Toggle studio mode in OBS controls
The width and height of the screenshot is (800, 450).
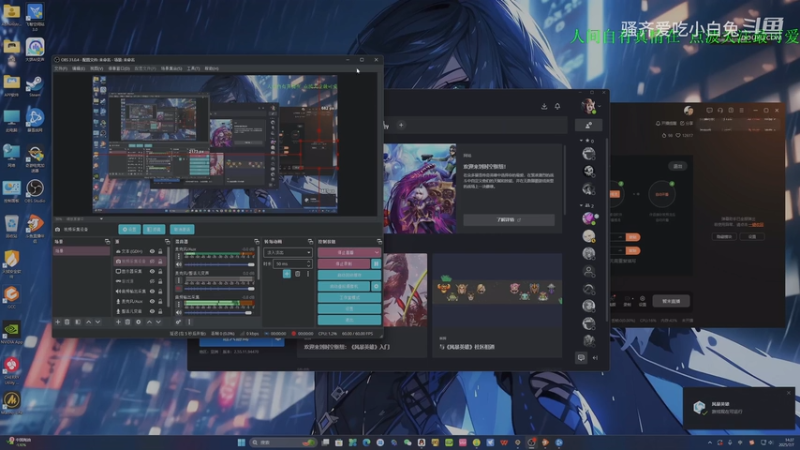[x=349, y=297]
